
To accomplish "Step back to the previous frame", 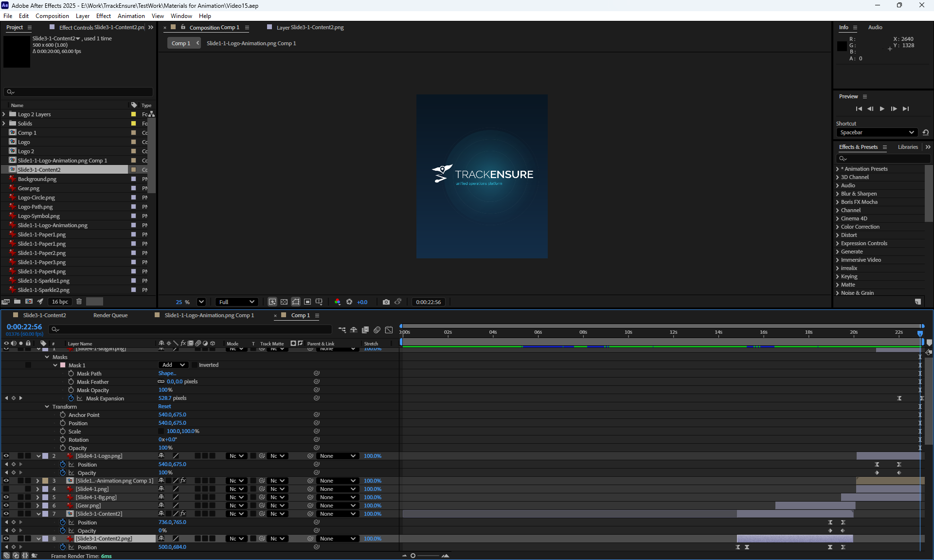I will (x=870, y=109).
